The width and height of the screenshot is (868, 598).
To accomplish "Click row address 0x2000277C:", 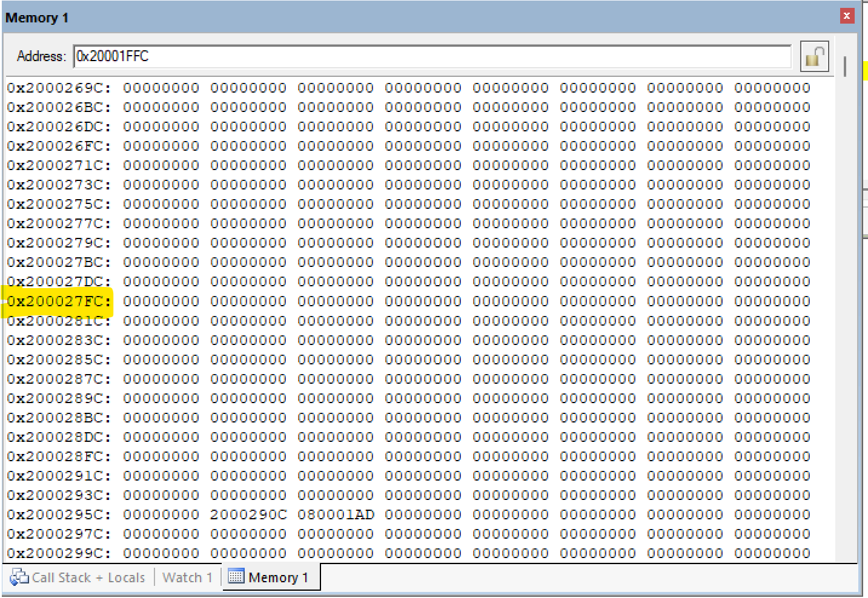I will (59, 223).
